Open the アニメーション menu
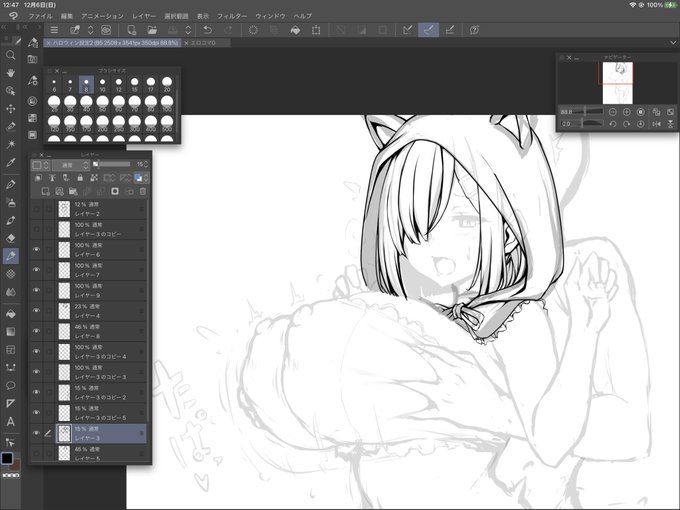 pos(102,16)
